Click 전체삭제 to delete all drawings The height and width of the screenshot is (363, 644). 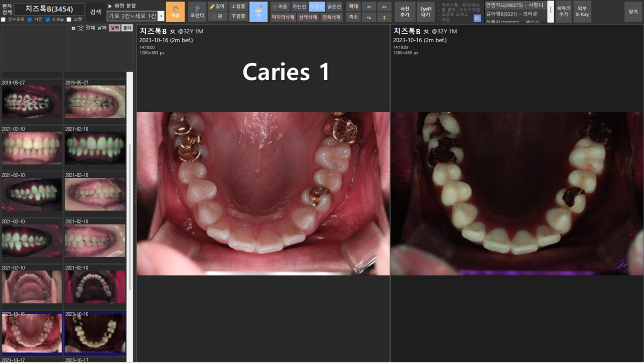click(331, 17)
